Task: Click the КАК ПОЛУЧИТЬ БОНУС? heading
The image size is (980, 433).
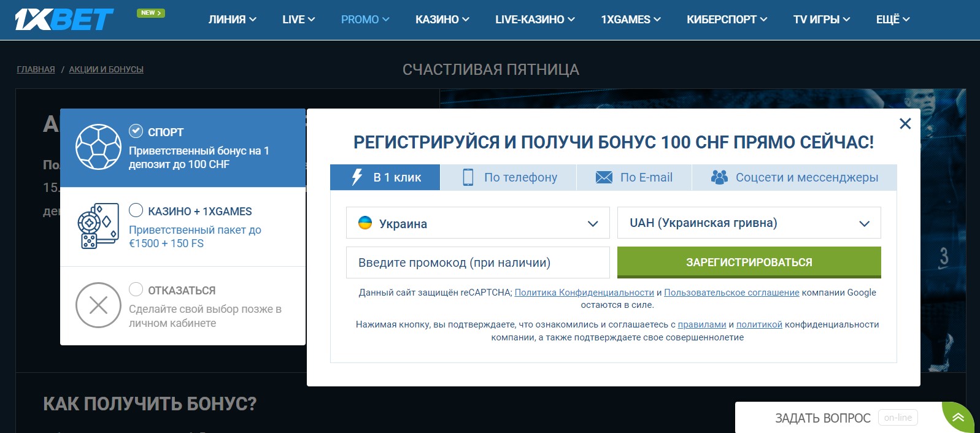Action: coord(150,404)
